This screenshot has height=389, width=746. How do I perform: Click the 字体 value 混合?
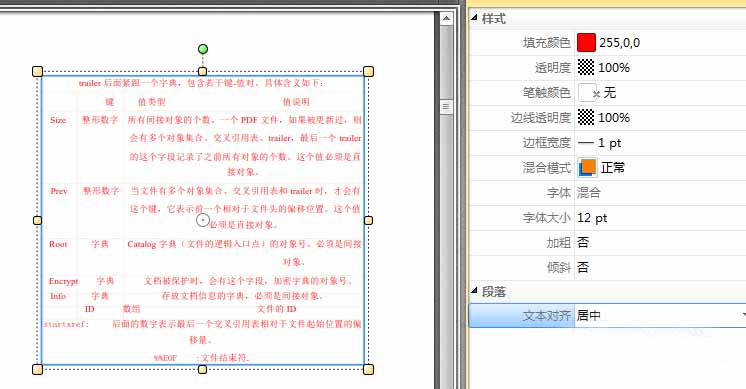[x=589, y=193]
